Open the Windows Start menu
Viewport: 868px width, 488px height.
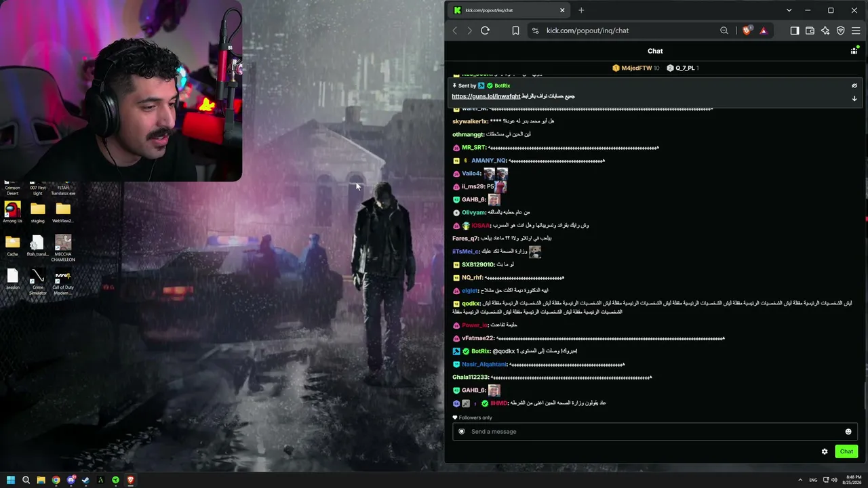click(11, 480)
